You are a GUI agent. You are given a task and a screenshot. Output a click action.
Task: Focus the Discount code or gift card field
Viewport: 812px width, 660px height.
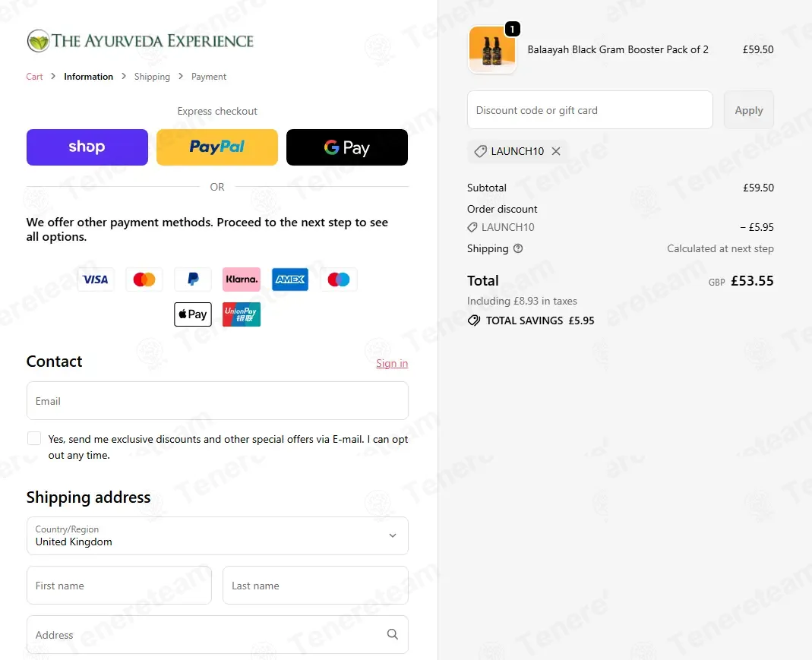click(590, 109)
